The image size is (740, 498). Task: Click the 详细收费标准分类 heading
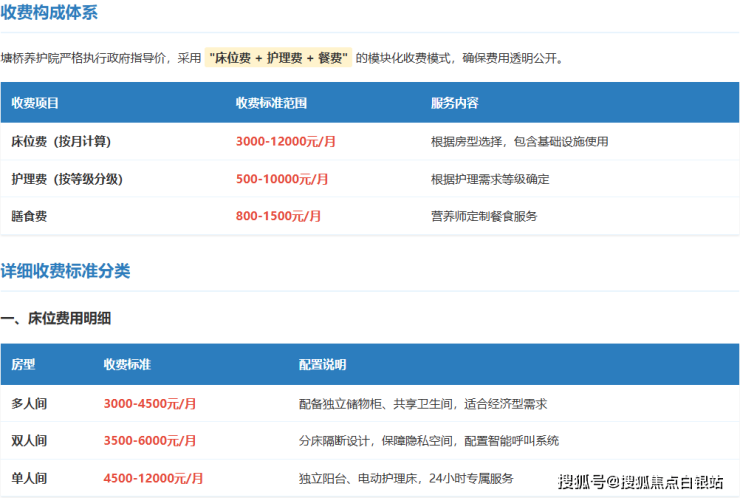coord(65,271)
